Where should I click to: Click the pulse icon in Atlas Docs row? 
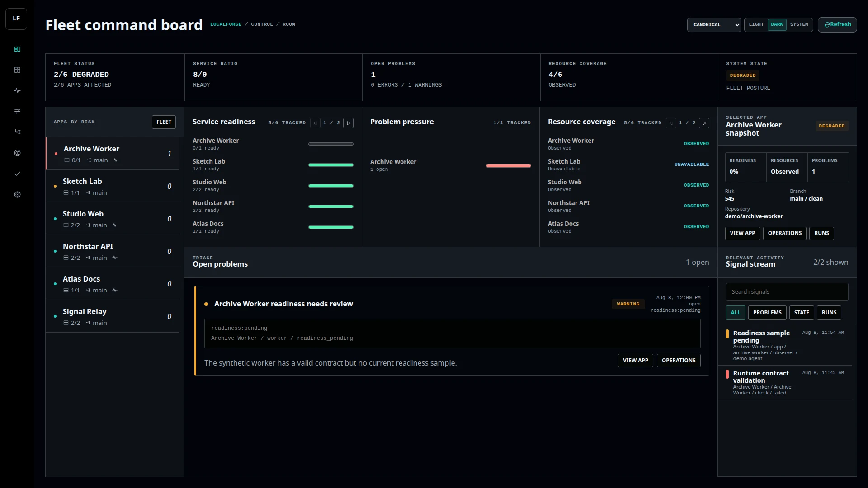point(115,290)
